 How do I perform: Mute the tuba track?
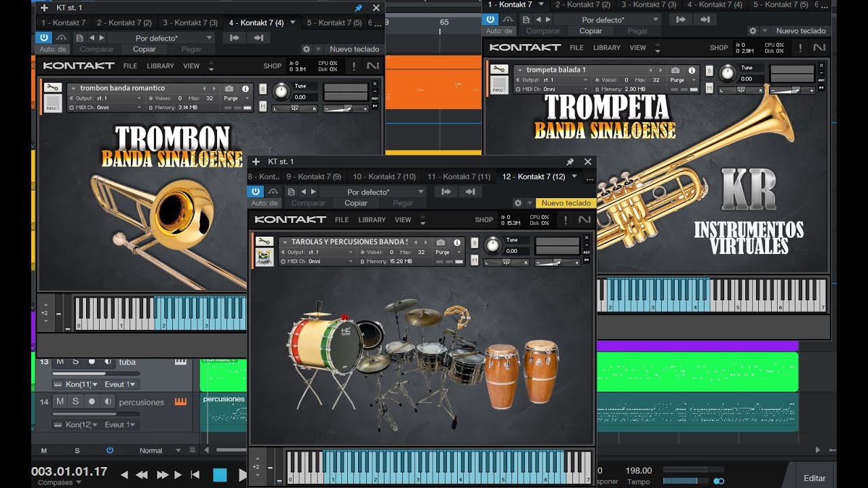(x=60, y=361)
